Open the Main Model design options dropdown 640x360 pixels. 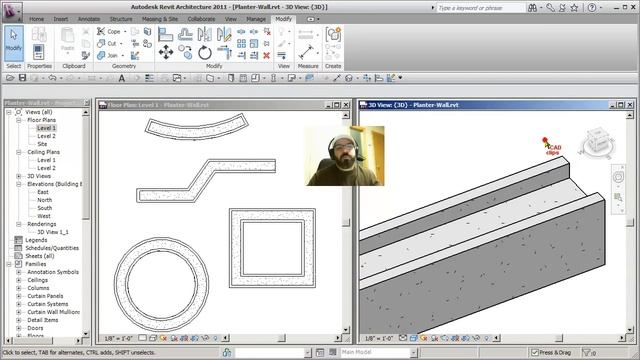[x=413, y=352]
